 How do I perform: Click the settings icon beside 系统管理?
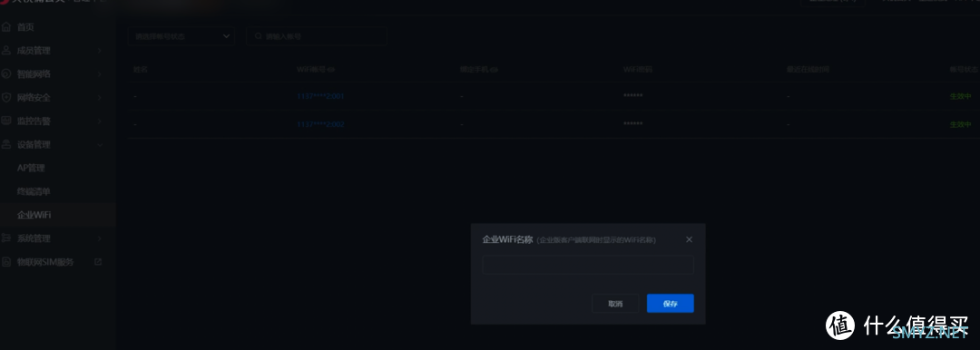(x=6, y=238)
